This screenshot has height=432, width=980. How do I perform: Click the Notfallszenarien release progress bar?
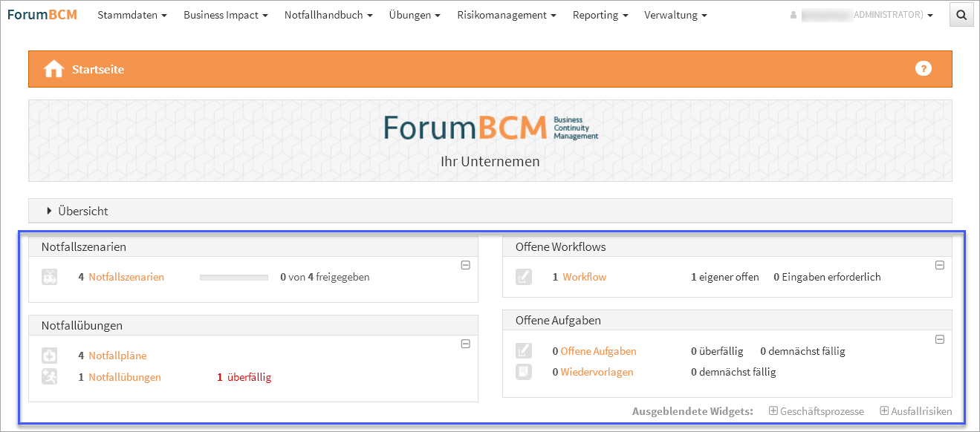click(x=234, y=278)
